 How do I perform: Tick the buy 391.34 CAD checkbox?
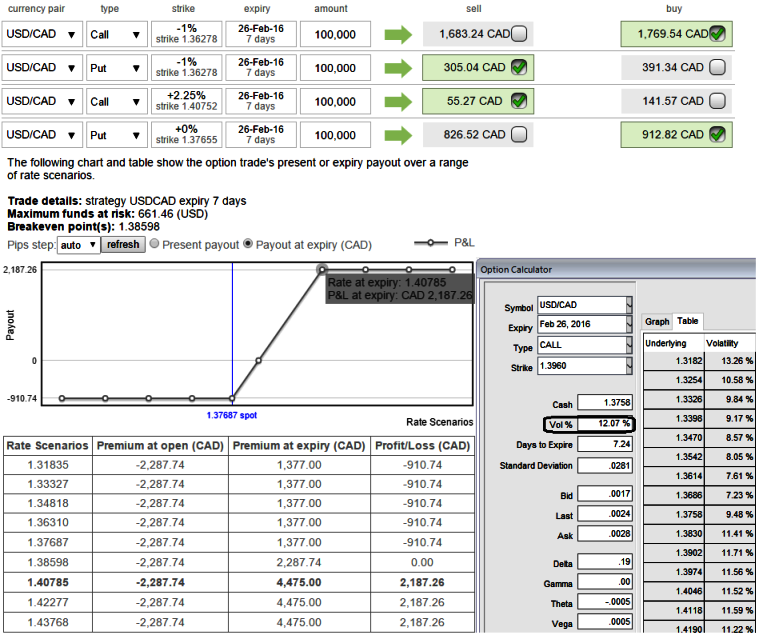(x=717, y=68)
